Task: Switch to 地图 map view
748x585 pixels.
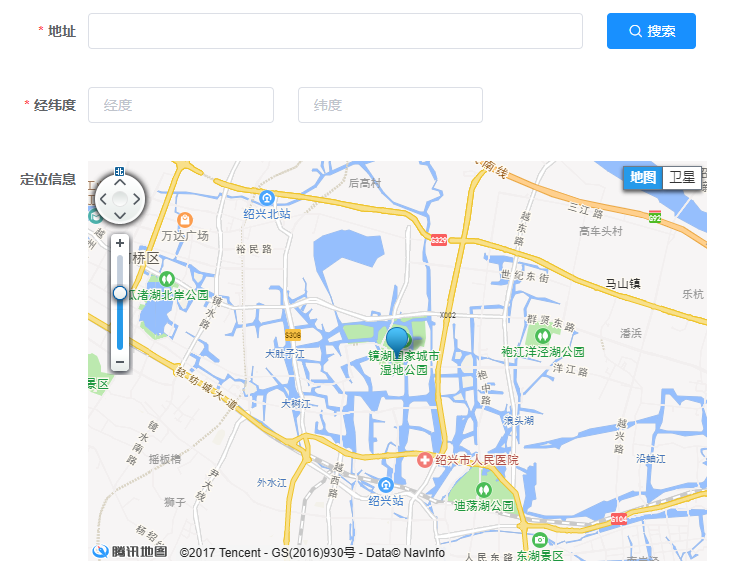Action: coord(643,178)
